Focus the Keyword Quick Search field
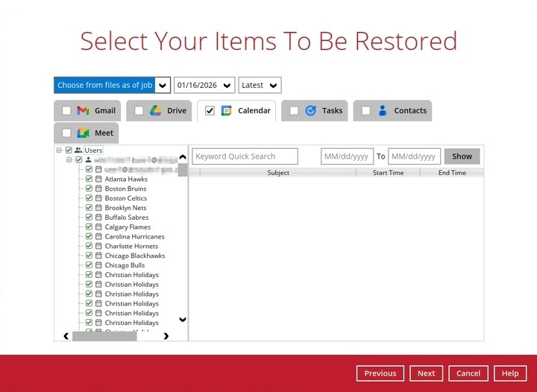 click(245, 157)
